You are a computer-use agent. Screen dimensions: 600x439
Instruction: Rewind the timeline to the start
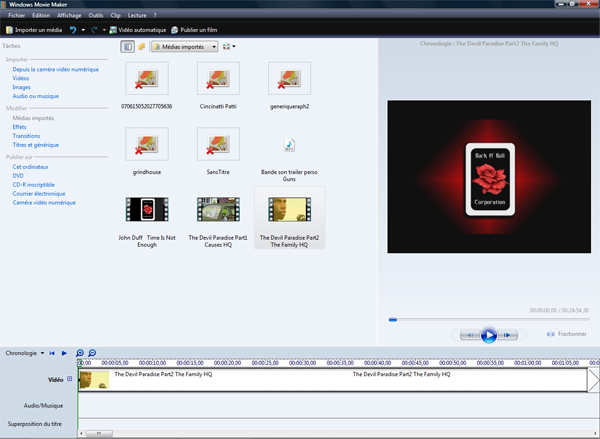[x=52, y=353]
